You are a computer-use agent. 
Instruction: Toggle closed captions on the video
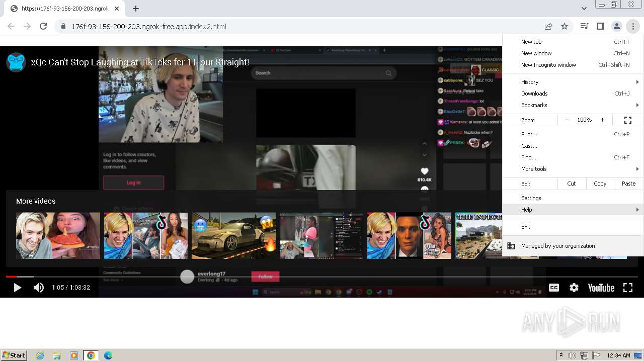554,288
